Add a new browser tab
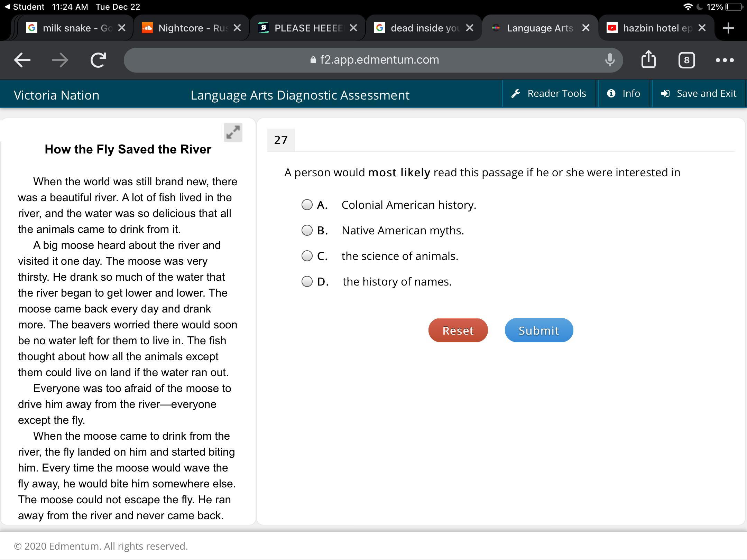Image resolution: width=747 pixels, height=560 pixels. [728, 28]
